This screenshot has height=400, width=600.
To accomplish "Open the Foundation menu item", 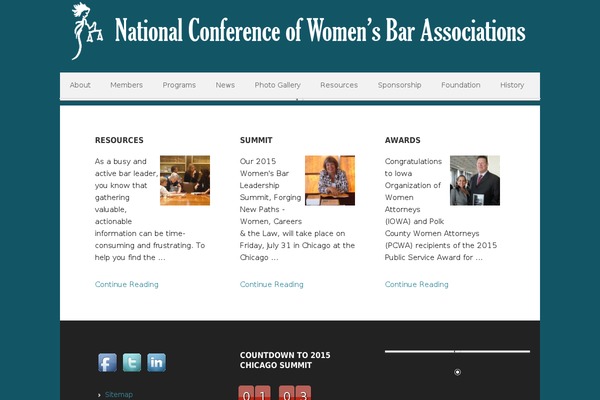I will 461,85.
